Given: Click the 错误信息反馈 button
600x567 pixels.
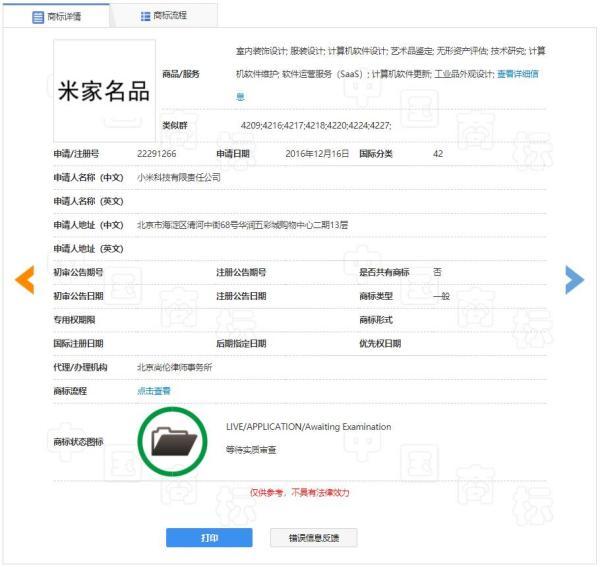Looking at the screenshot, I should (314, 538).
